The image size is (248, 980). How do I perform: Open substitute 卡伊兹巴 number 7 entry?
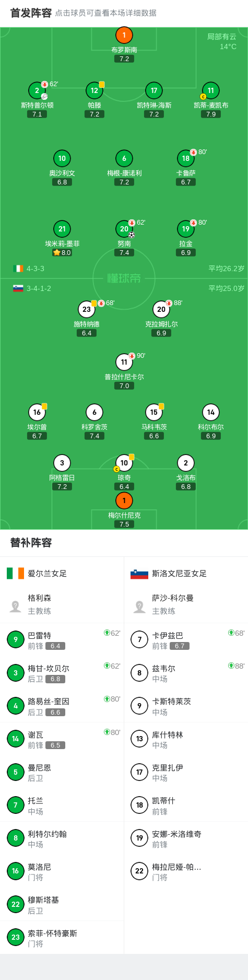[186, 640]
